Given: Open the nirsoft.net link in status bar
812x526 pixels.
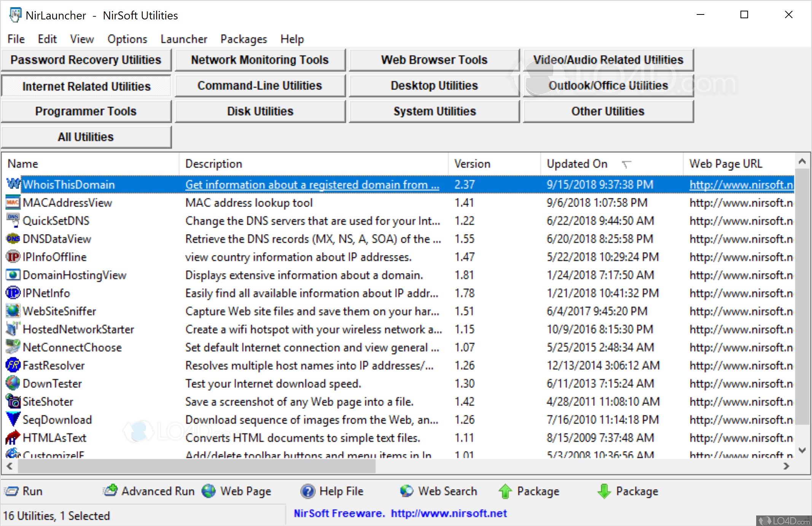Looking at the screenshot, I should 449,513.
